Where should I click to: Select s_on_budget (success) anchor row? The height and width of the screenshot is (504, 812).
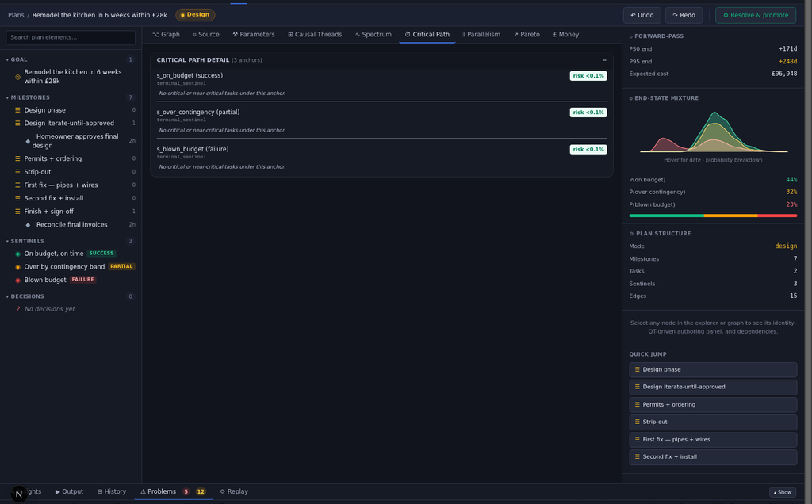pyautogui.click(x=381, y=84)
